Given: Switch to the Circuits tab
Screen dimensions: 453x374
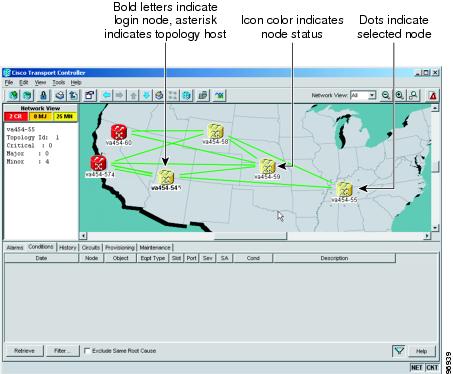Looking at the screenshot, I should pos(91,248).
